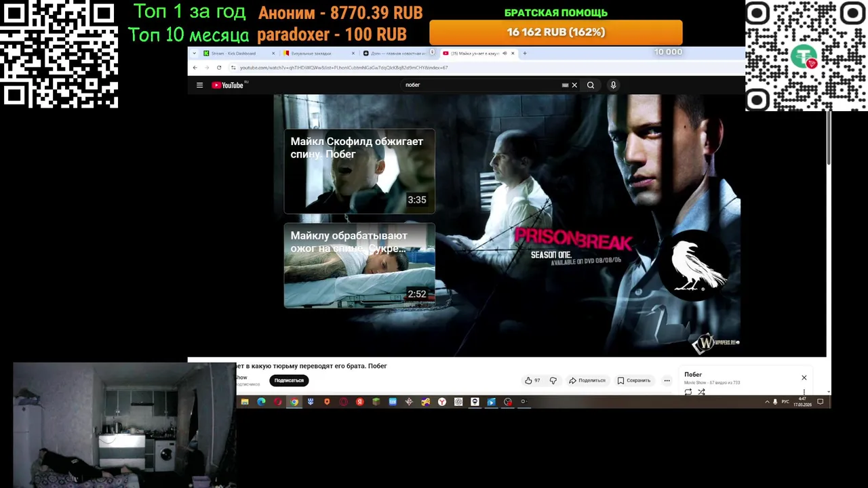Launch Yandex Browser from the taskbar
Viewport: 868px width, 488px height.
(x=442, y=402)
